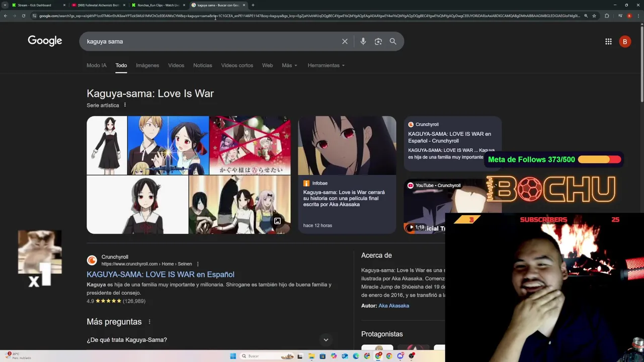
Task: Open the Kaguya black dress thumbnail
Action: coord(107,145)
